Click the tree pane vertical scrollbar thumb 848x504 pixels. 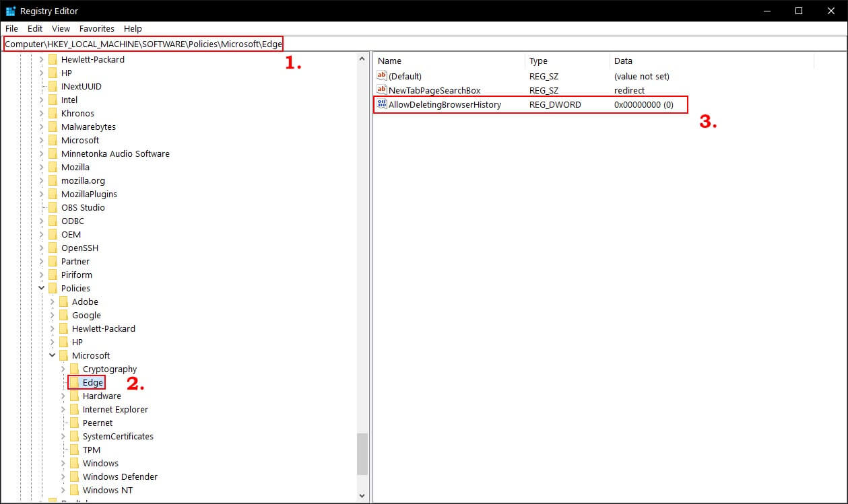pos(362,454)
